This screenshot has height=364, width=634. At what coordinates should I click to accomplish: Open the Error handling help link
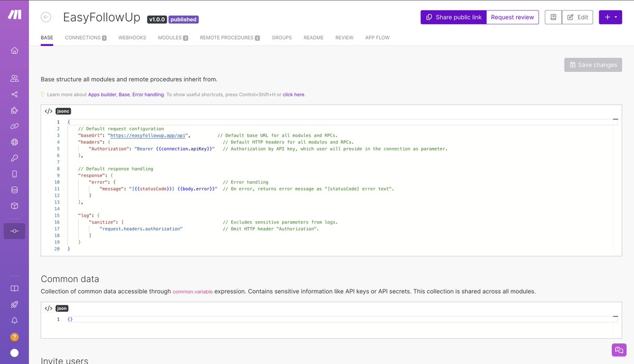tap(148, 95)
